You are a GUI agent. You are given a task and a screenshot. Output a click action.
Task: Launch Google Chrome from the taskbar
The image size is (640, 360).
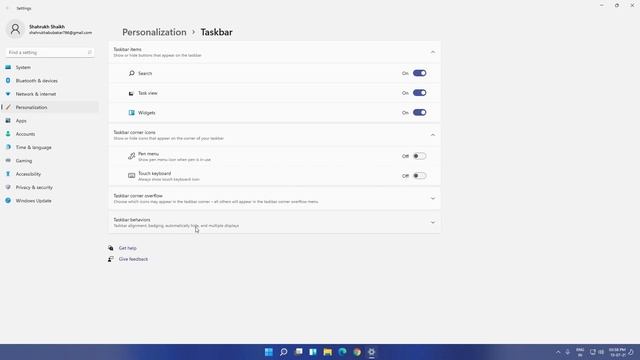click(x=357, y=352)
